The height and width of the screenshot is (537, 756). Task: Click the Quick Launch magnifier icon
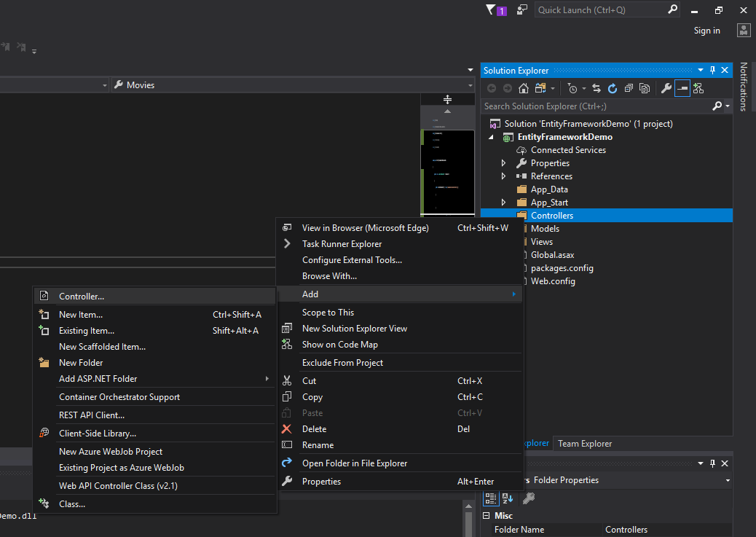pos(672,9)
